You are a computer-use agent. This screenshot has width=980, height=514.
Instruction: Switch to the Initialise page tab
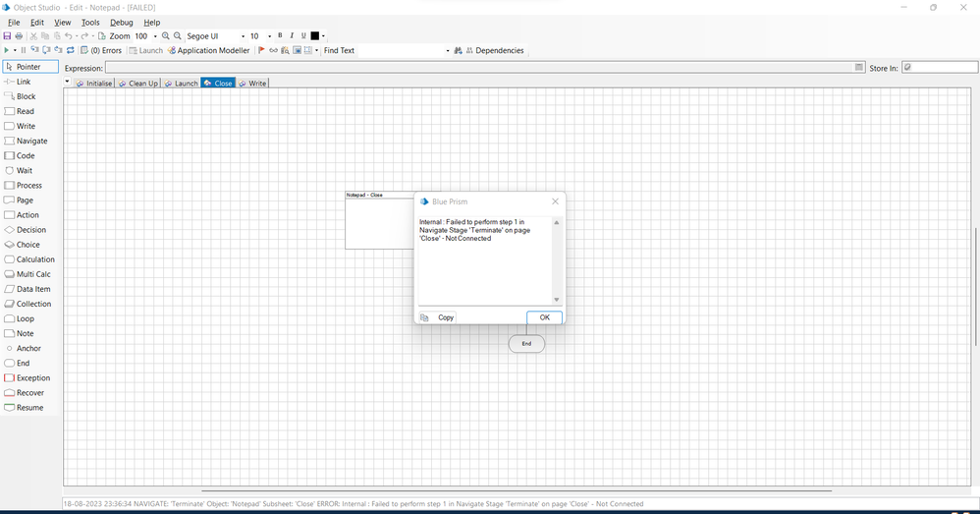(x=93, y=84)
